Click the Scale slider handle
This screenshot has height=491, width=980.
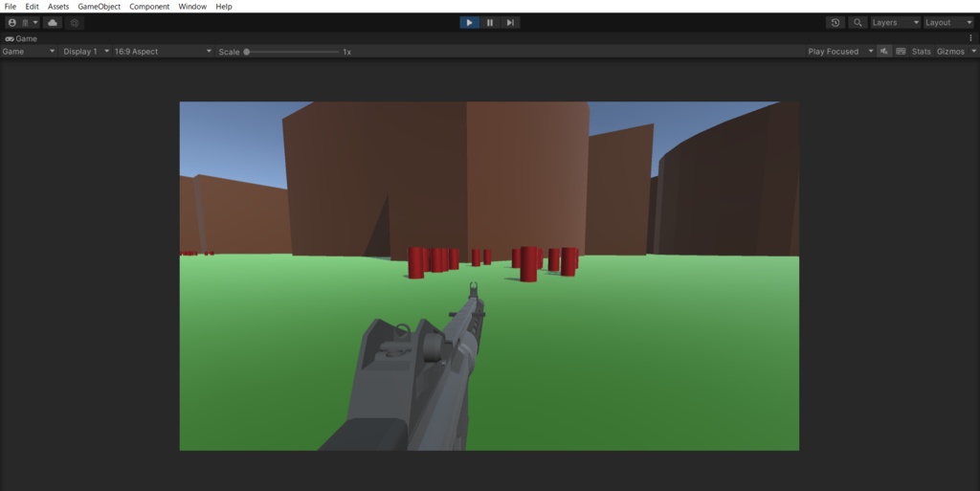point(247,52)
